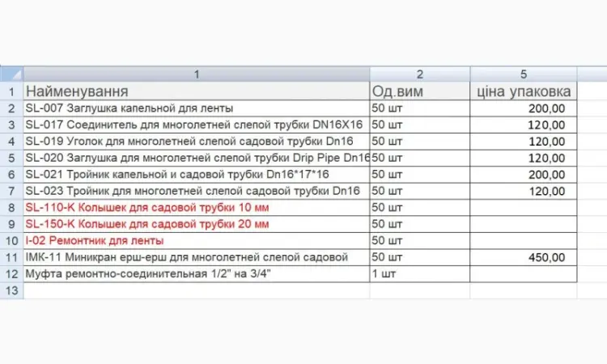
Task: Select price '120,00' in SL-019 row
Action: point(524,142)
